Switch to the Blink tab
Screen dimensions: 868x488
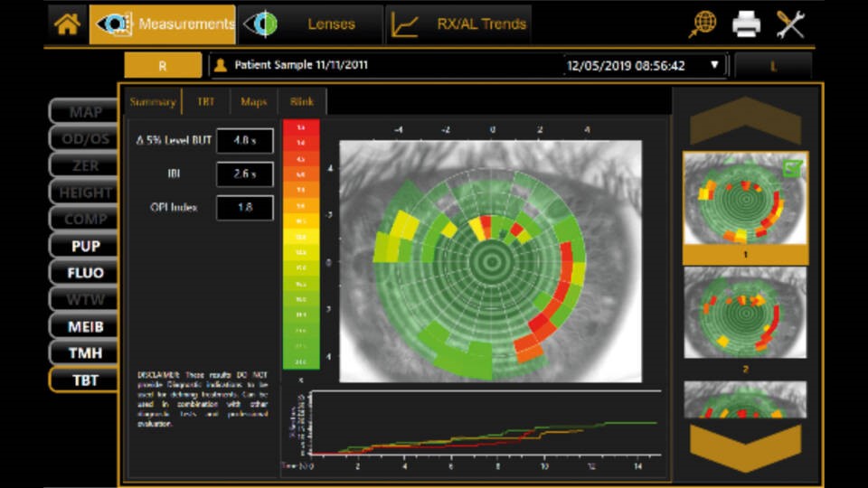[x=302, y=102]
